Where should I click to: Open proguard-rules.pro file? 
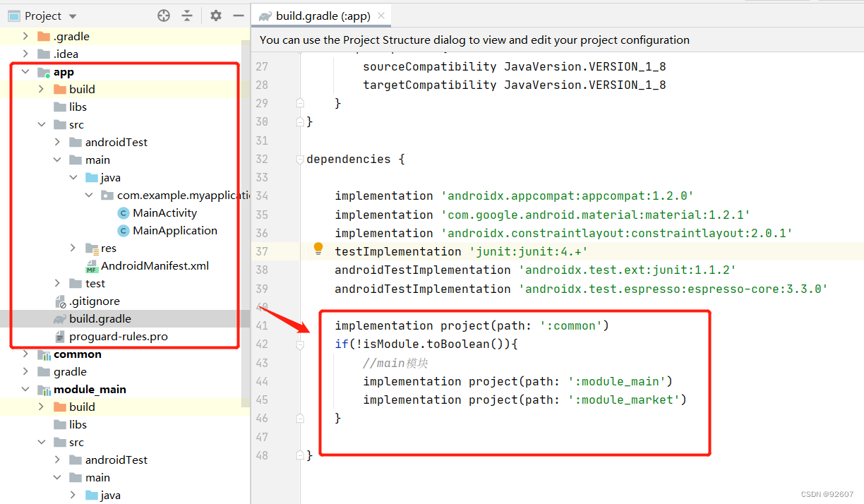pyautogui.click(x=119, y=336)
